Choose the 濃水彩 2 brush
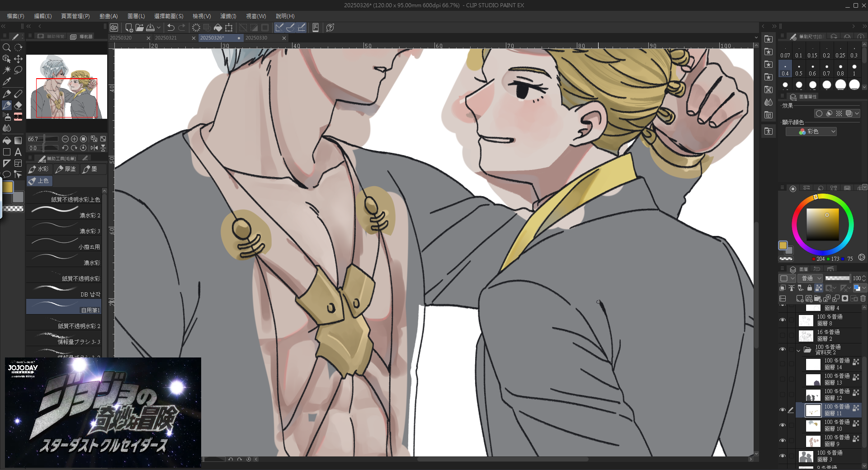The width and height of the screenshot is (868, 470). point(64,211)
